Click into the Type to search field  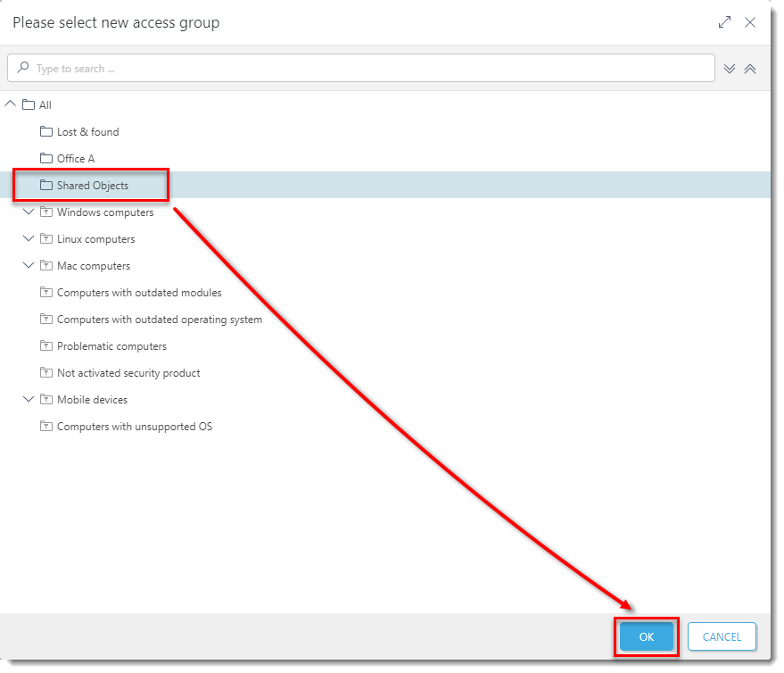[x=366, y=69]
